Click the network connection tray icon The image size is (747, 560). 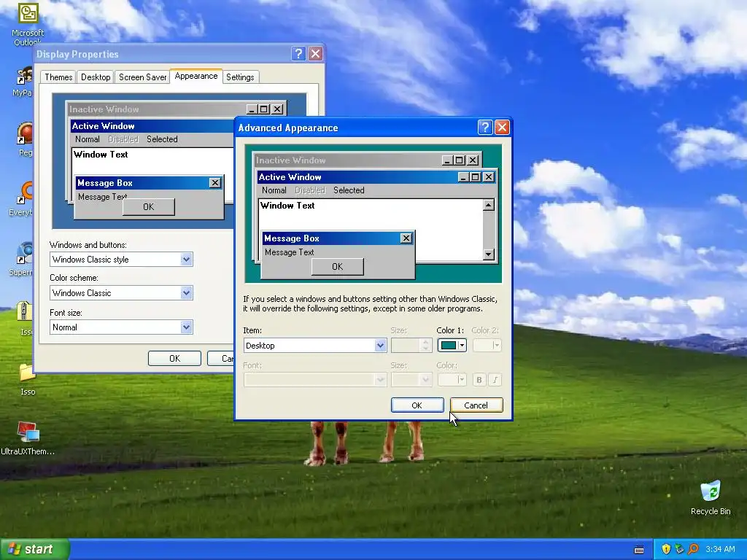[679, 549]
